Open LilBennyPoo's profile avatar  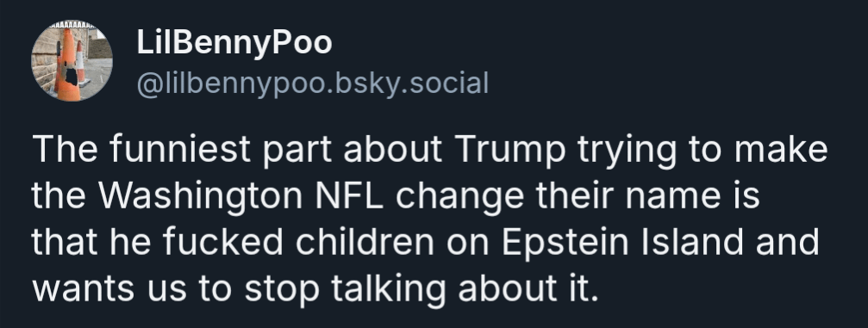72,61
